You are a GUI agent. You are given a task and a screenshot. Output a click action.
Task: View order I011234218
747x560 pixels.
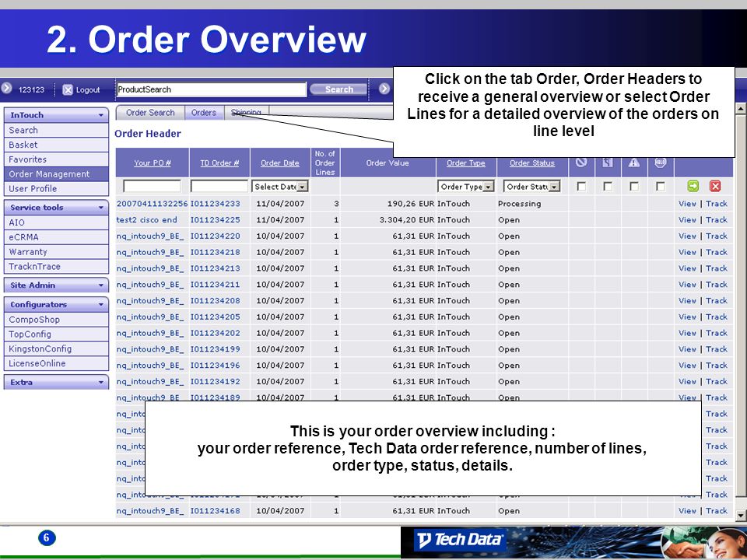[687, 252]
